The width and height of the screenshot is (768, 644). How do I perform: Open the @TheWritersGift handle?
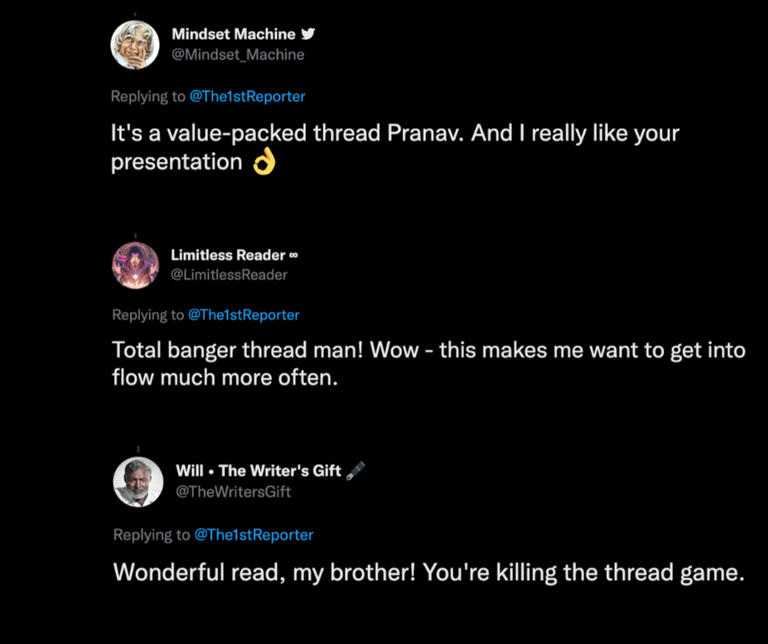pos(233,491)
